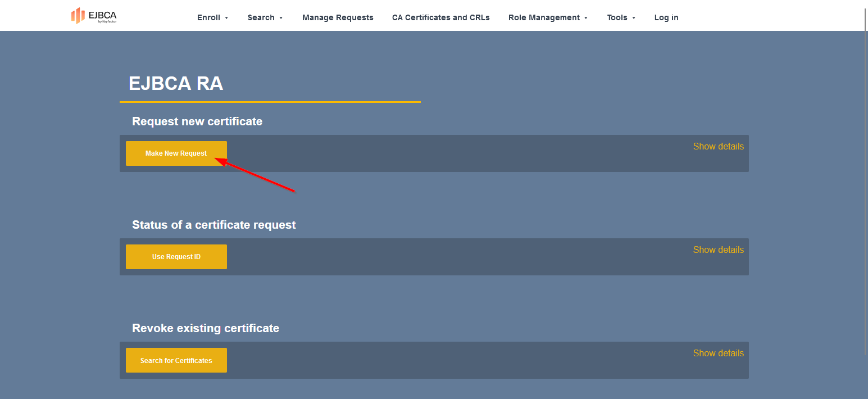The height and width of the screenshot is (399, 868).
Task: Open CA Certificates and CRLs
Action: coord(440,17)
